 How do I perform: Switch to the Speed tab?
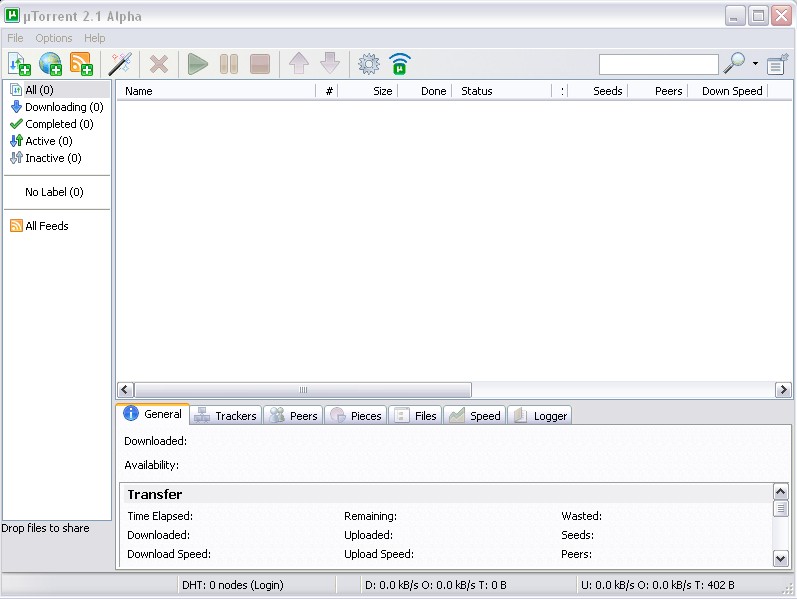pos(475,416)
